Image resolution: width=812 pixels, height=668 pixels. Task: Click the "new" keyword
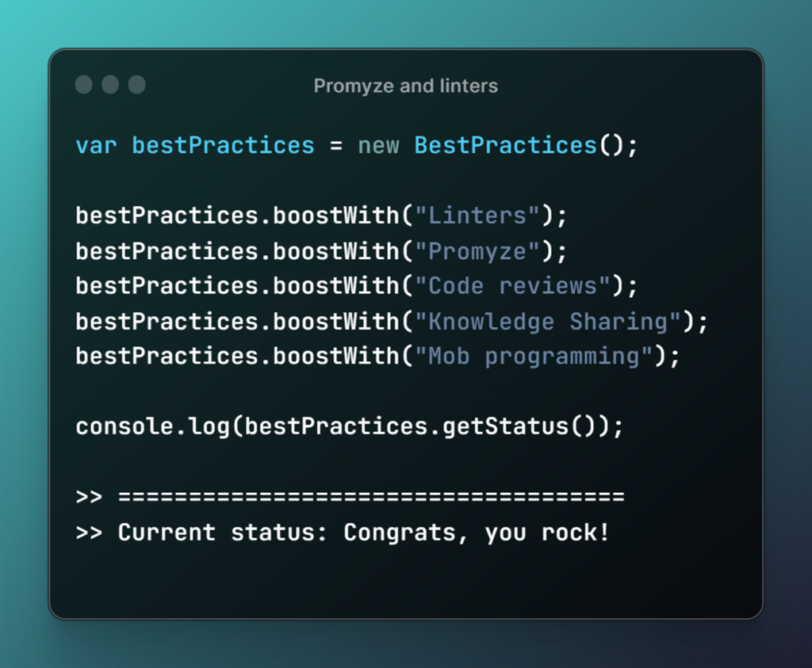pyautogui.click(x=378, y=146)
